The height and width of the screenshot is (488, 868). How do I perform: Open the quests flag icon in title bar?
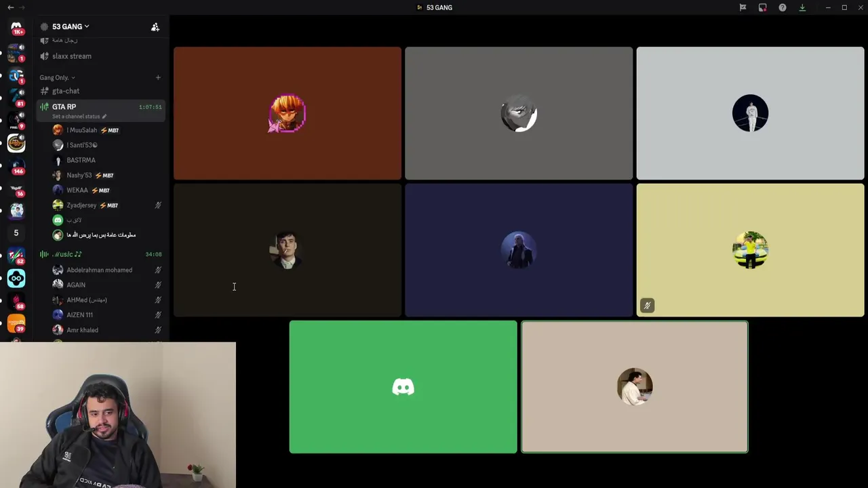[x=743, y=7]
